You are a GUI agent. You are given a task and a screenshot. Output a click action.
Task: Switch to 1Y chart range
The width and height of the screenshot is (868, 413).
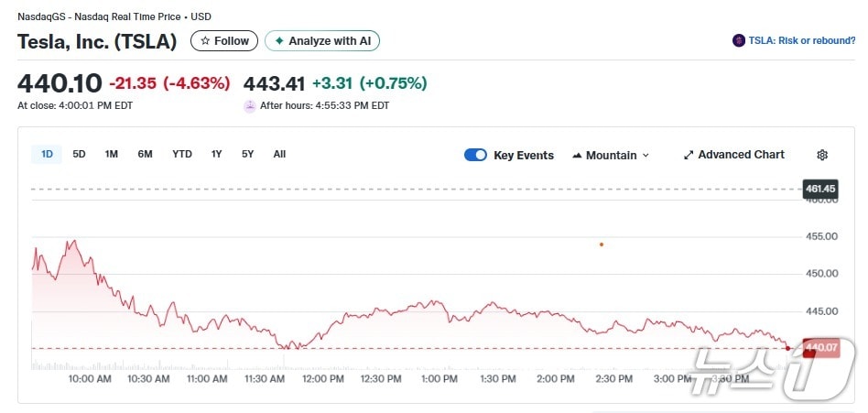[x=217, y=154]
